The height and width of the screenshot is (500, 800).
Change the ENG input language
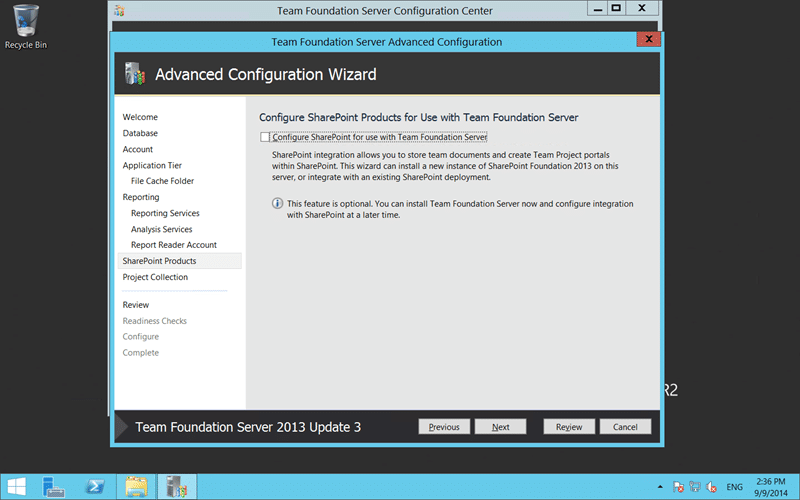[734, 487]
